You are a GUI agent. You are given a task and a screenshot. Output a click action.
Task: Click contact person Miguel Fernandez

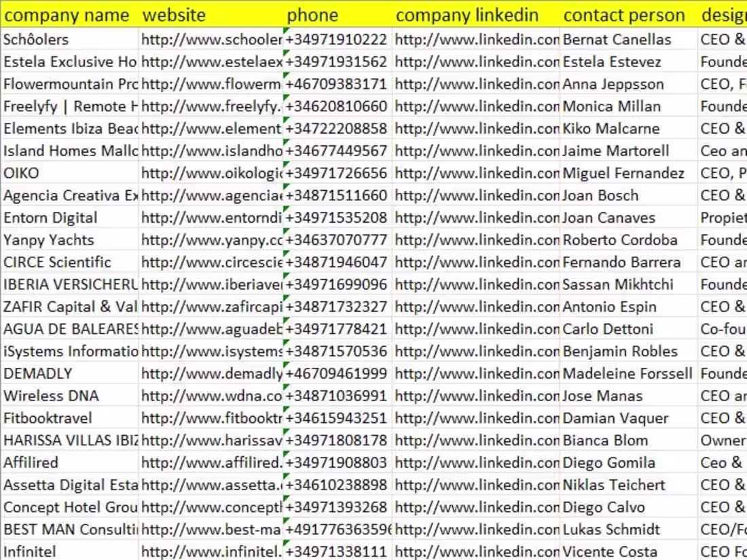629,173
